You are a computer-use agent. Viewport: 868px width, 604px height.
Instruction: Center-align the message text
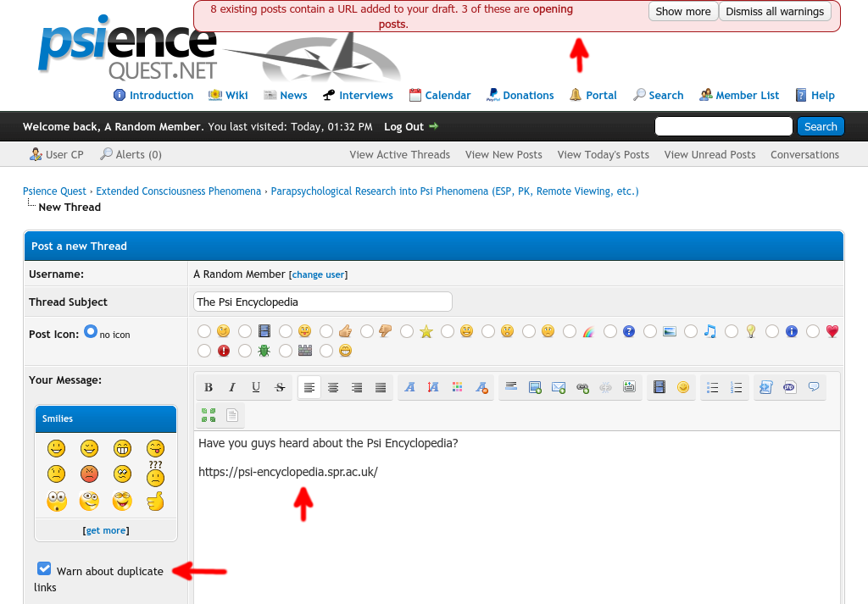(x=333, y=388)
